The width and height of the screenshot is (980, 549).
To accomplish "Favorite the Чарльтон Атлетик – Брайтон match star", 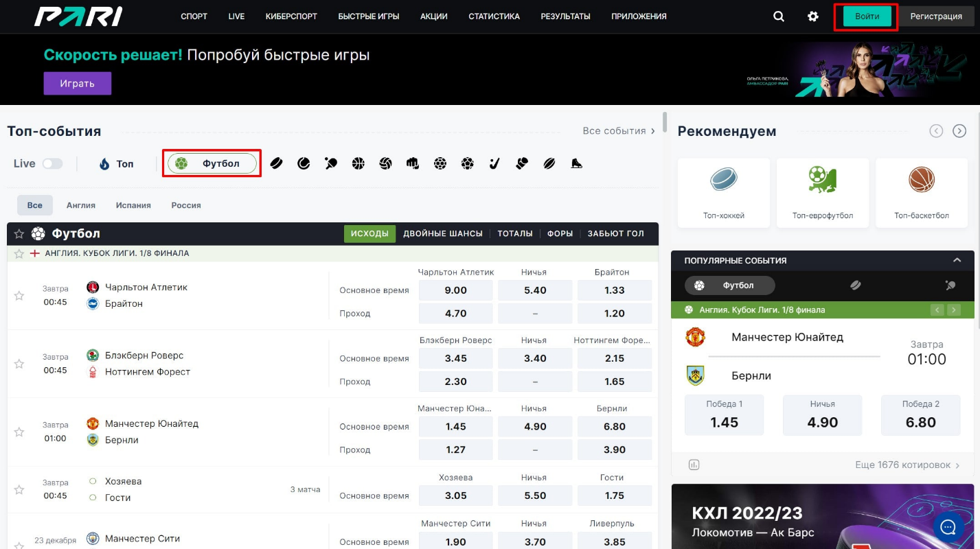I will point(19,296).
